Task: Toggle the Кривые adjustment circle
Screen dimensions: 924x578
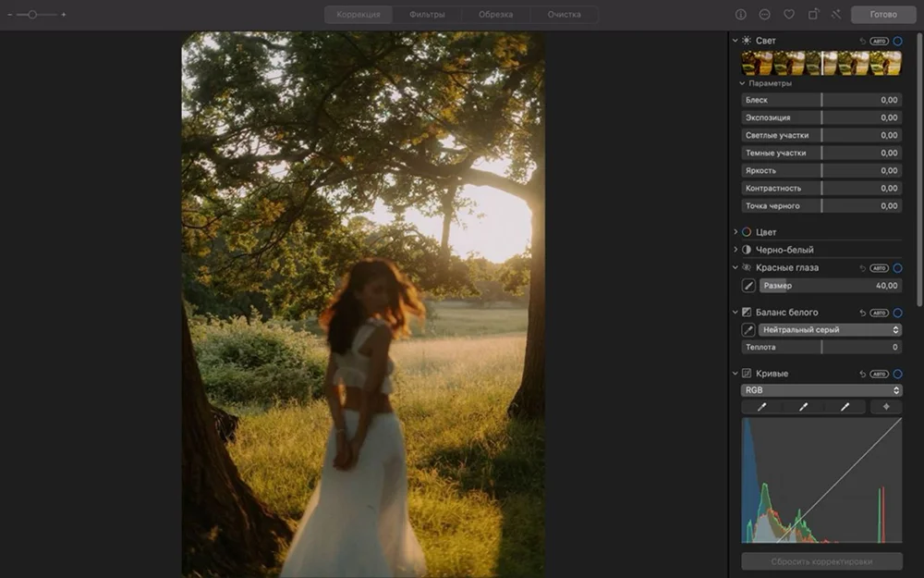Action: tap(897, 374)
